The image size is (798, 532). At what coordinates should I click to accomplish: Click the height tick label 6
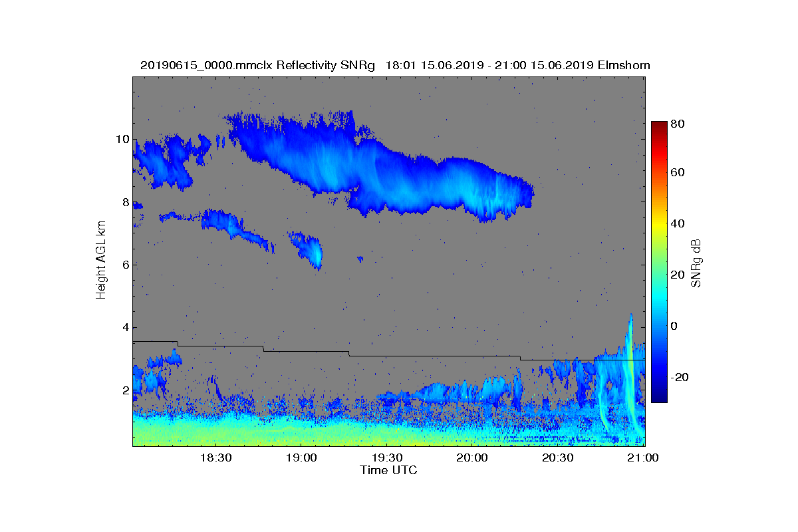124,265
